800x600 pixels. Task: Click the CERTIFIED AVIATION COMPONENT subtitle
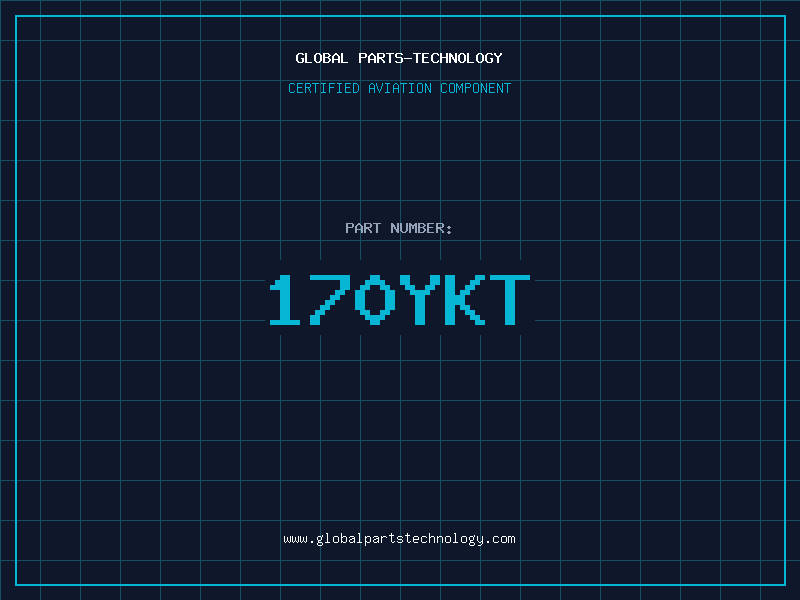[399, 88]
